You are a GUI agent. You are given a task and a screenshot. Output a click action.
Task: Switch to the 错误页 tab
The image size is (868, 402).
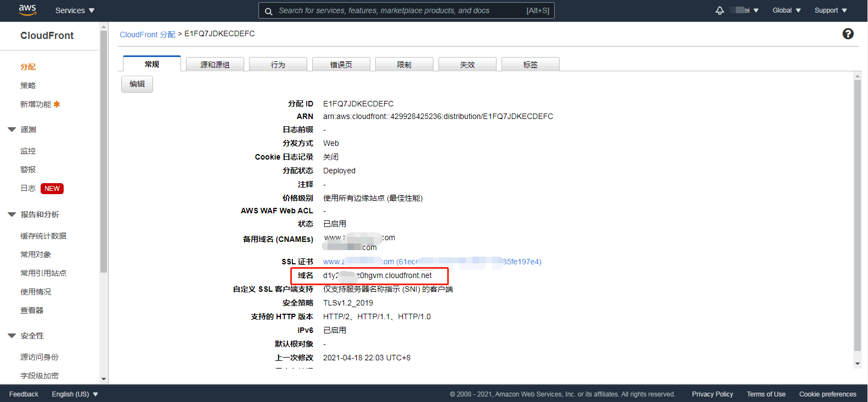341,65
